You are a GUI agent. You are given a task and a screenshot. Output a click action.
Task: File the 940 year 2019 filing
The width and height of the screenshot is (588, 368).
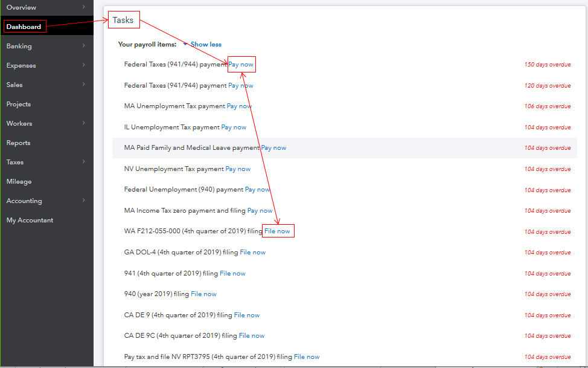click(x=203, y=294)
